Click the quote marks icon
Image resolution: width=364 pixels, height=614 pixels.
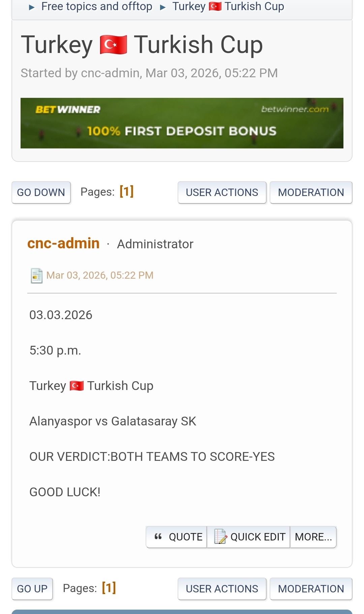[x=158, y=536]
